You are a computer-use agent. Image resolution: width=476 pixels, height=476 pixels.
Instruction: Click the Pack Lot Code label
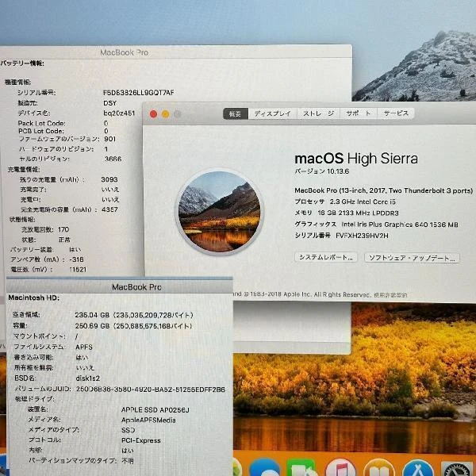click(41, 123)
